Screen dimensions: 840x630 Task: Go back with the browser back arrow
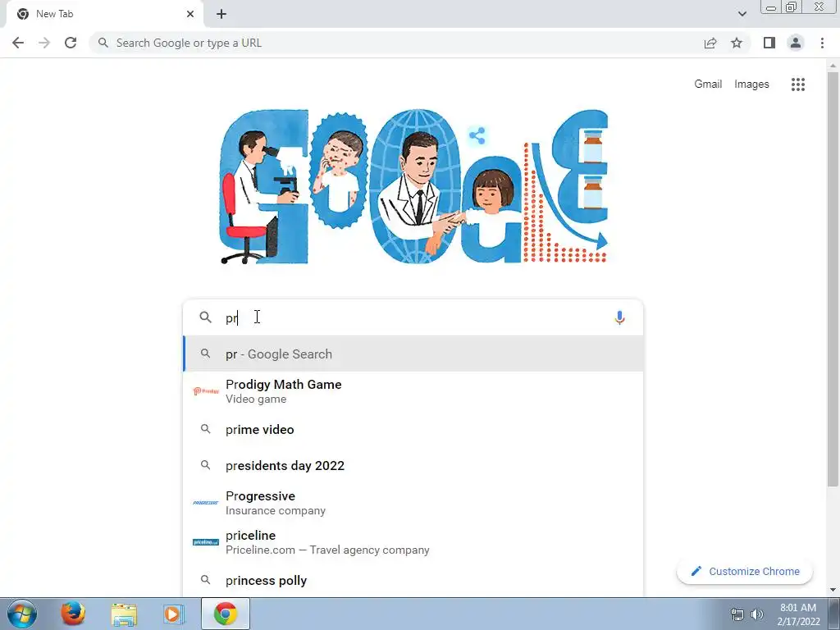[x=18, y=43]
